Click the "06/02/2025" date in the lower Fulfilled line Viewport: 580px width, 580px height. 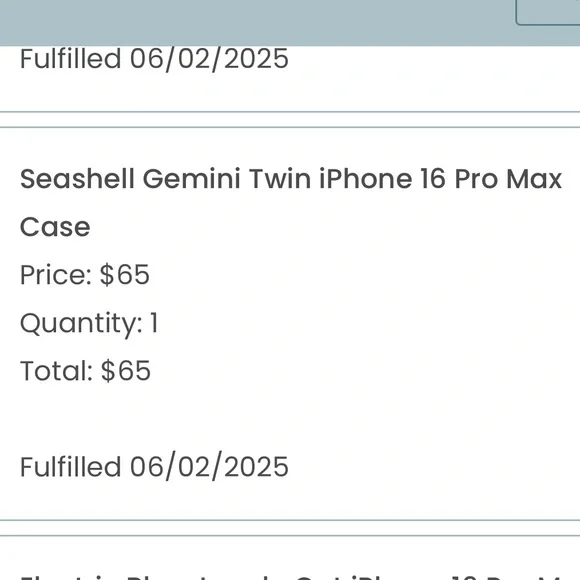click(x=209, y=467)
